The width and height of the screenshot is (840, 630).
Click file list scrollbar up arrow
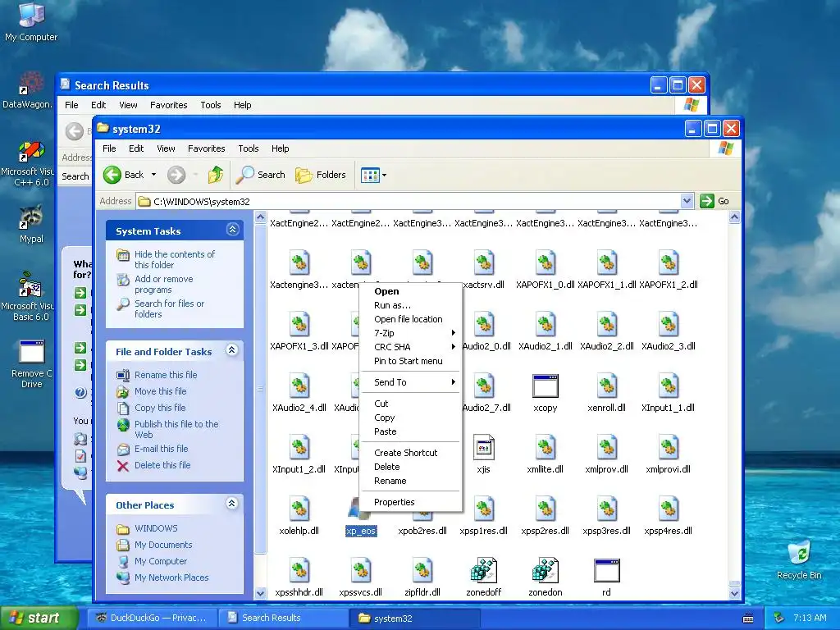(x=734, y=217)
